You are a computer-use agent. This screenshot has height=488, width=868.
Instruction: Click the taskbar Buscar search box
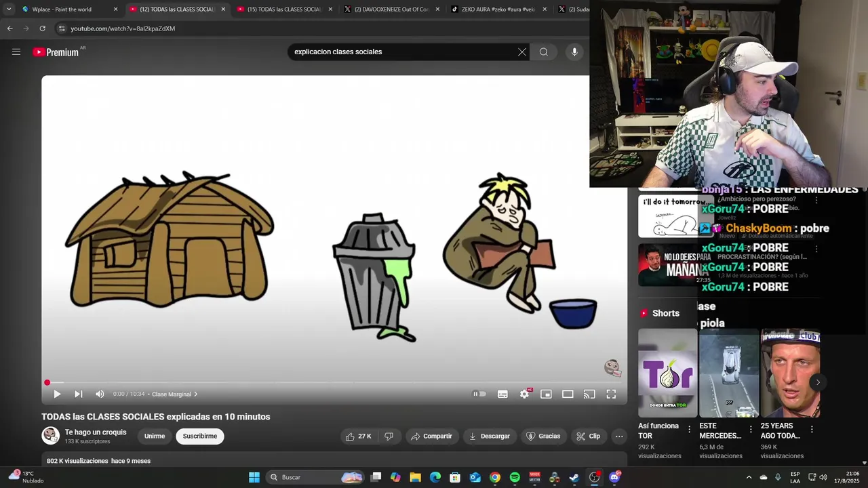(315, 477)
